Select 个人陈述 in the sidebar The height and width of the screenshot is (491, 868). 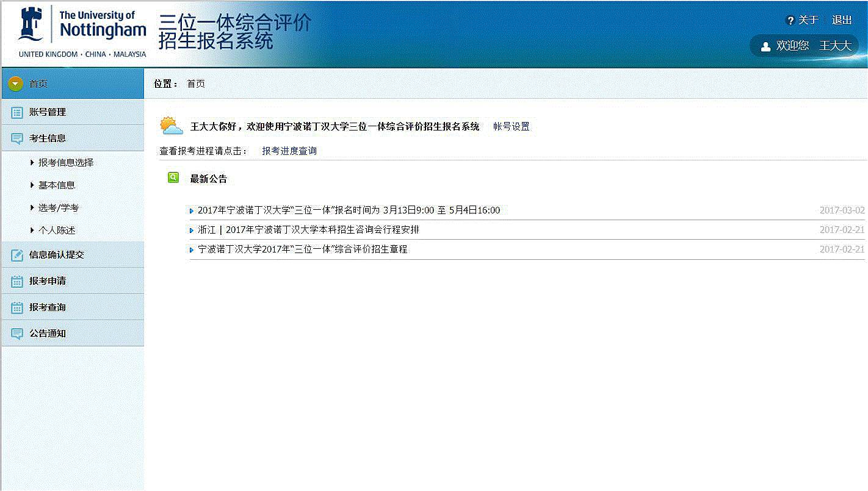57,231
